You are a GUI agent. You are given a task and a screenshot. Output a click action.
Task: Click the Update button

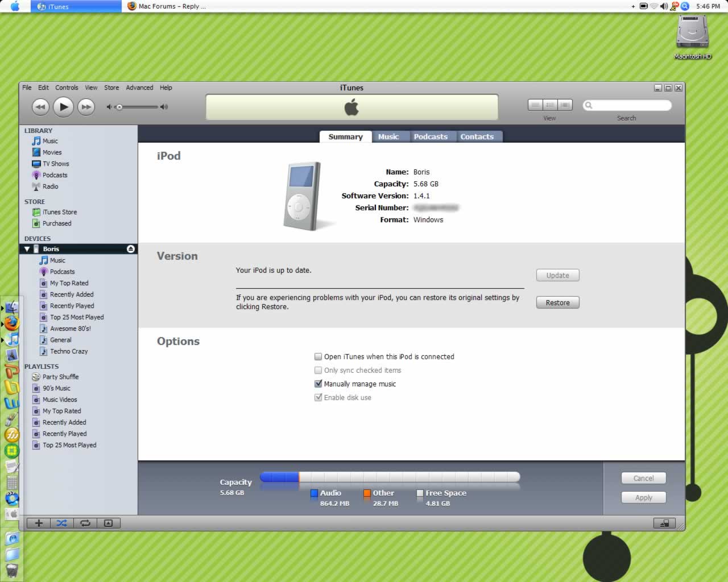pyautogui.click(x=557, y=275)
